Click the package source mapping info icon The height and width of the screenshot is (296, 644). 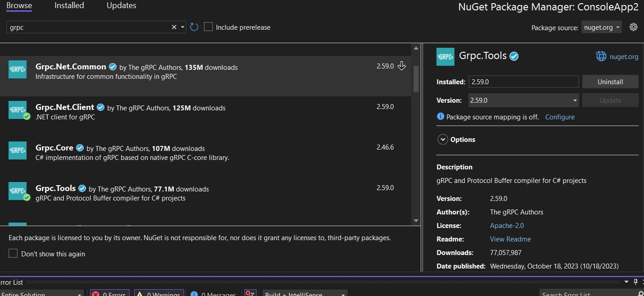tap(441, 116)
